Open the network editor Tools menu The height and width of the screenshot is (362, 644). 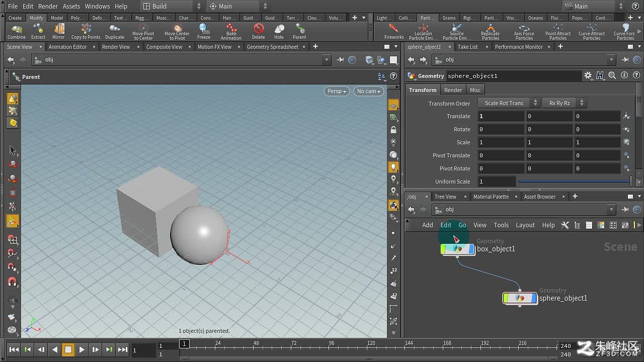501,225
